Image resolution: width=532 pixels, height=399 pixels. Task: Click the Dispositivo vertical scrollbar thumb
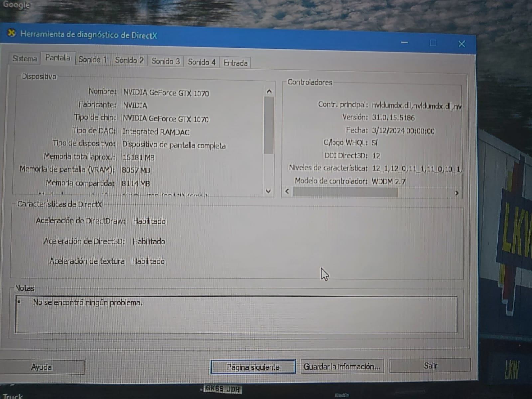[269, 126]
